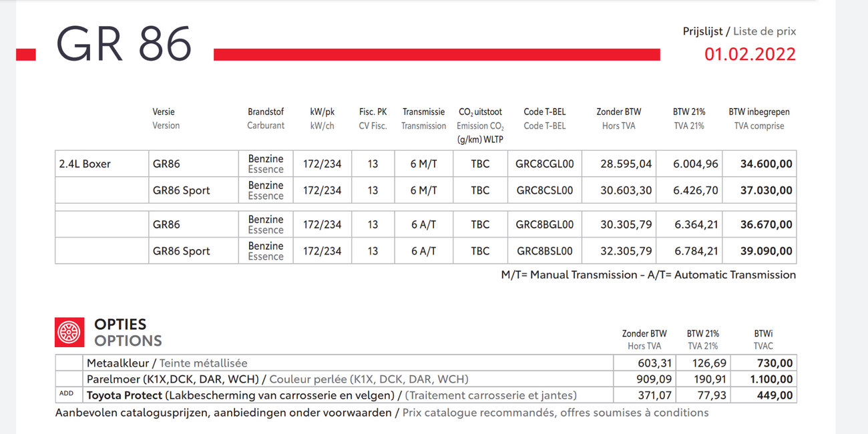Select the Parelmoer option row text
868x434 pixels.
tap(277, 379)
